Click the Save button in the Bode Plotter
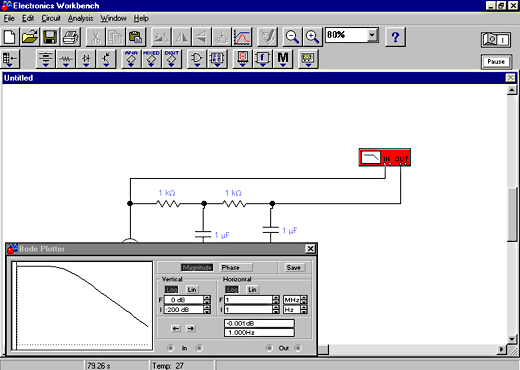520x370 pixels. tap(293, 267)
